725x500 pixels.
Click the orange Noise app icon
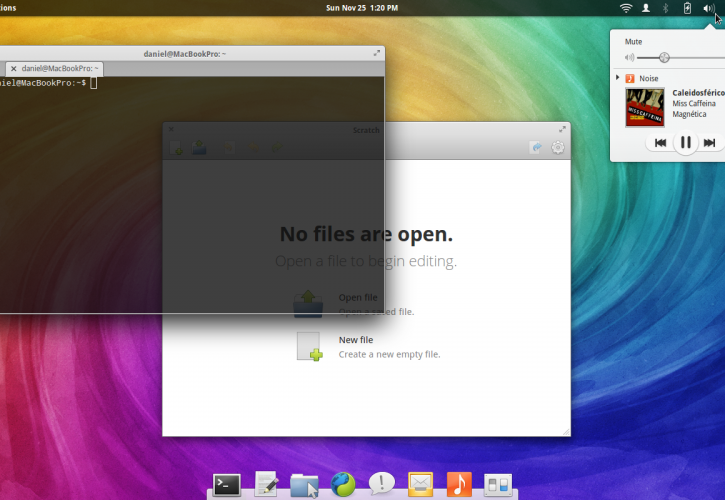point(630,78)
